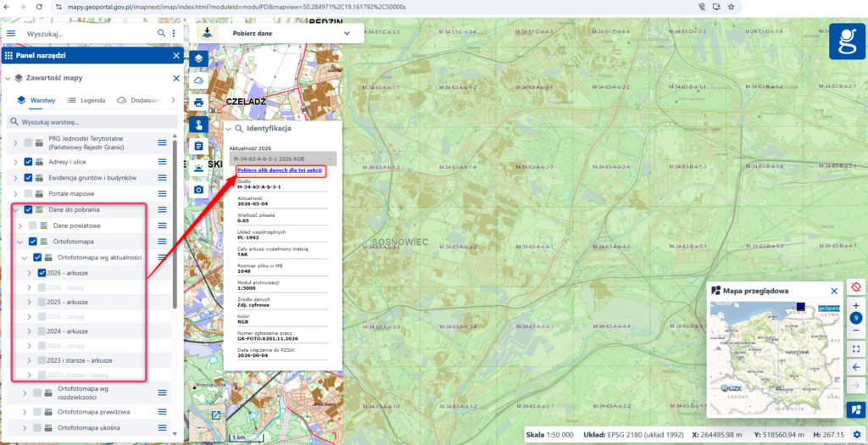
Task: Expand the 2026 - arkusze node
Action: click(x=30, y=273)
